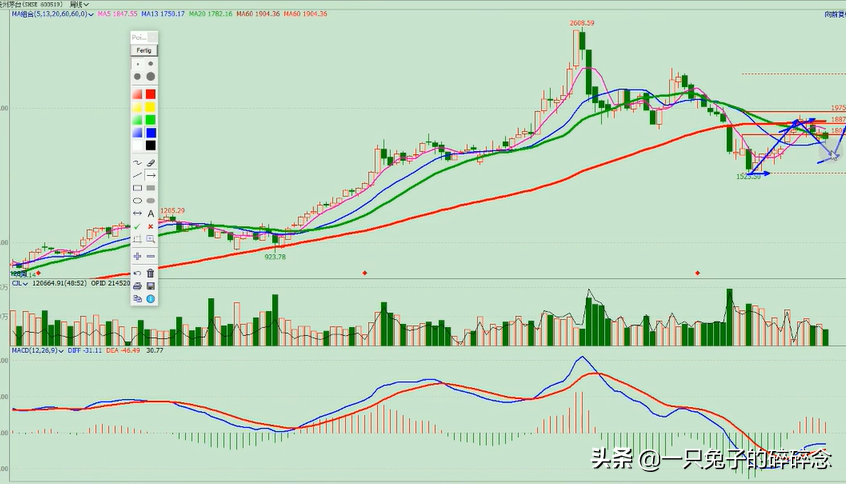Select the text A tool

coord(151,214)
